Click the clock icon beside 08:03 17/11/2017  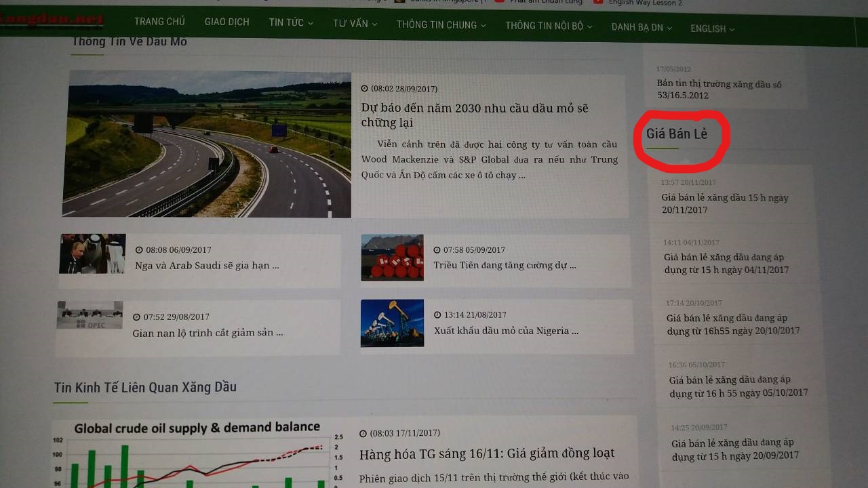pyautogui.click(x=363, y=434)
